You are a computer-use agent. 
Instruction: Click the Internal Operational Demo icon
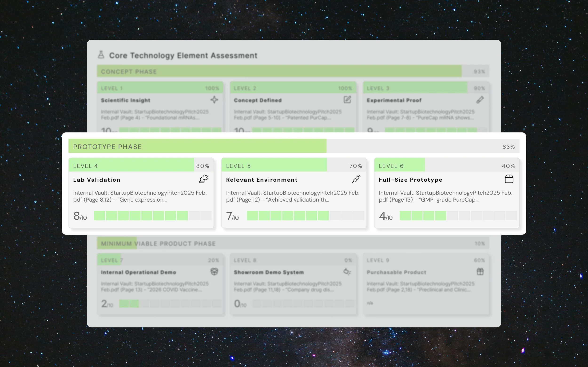click(x=214, y=271)
